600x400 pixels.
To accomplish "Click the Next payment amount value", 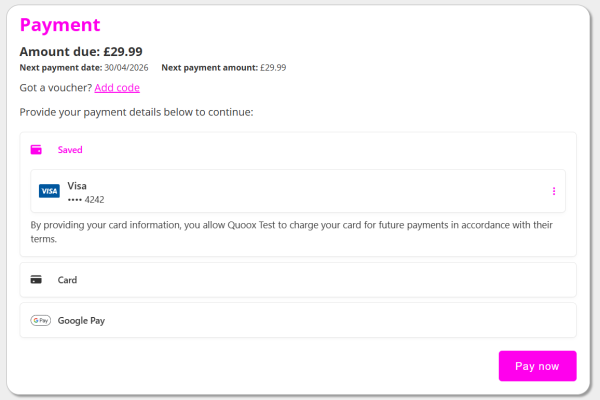I will (x=273, y=68).
